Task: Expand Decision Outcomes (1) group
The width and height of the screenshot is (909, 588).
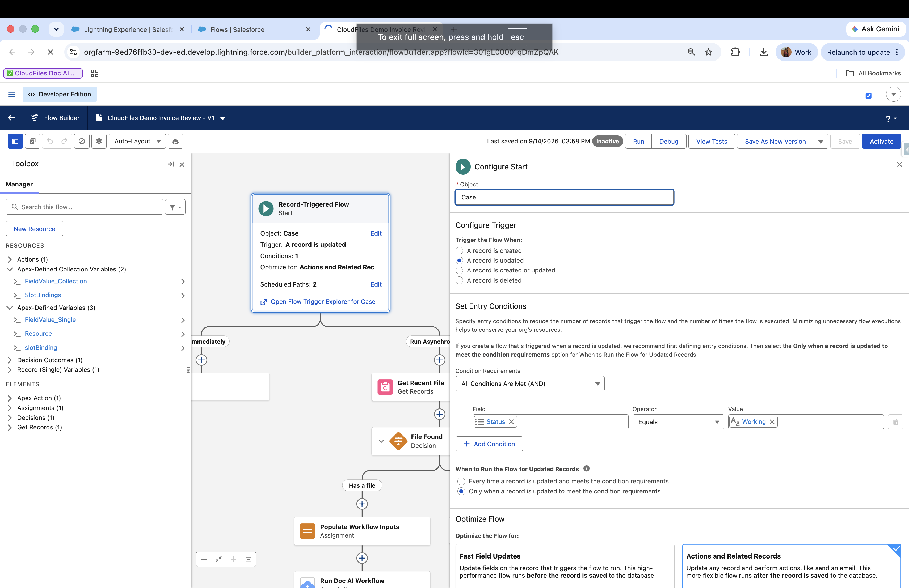Action: click(10, 360)
